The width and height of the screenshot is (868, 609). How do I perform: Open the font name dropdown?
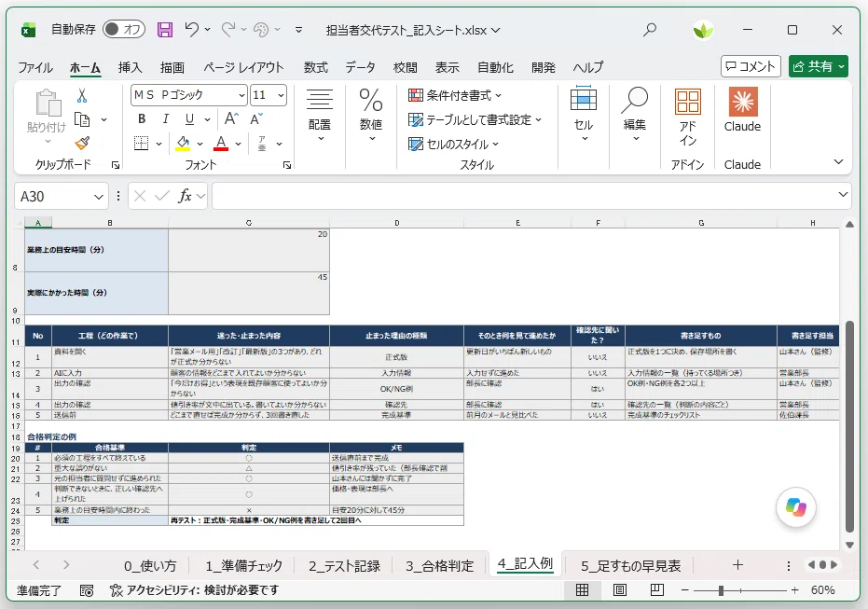pyautogui.click(x=241, y=95)
